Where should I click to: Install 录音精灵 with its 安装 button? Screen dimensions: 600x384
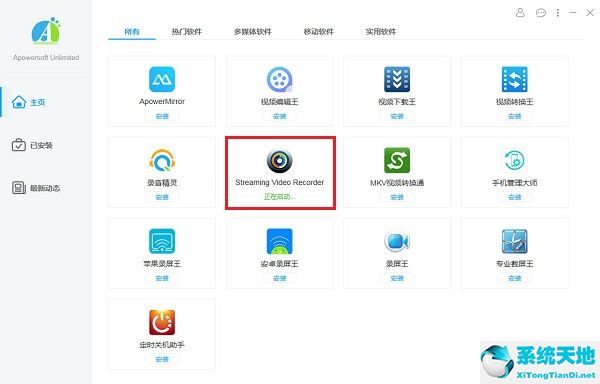click(162, 197)
